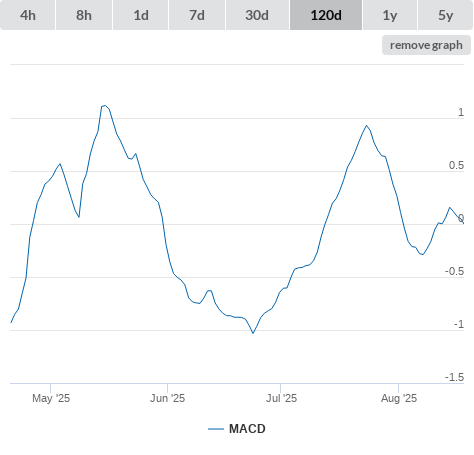
Task: Click the blue MACD legend line swatch
Action: point(216,429)
